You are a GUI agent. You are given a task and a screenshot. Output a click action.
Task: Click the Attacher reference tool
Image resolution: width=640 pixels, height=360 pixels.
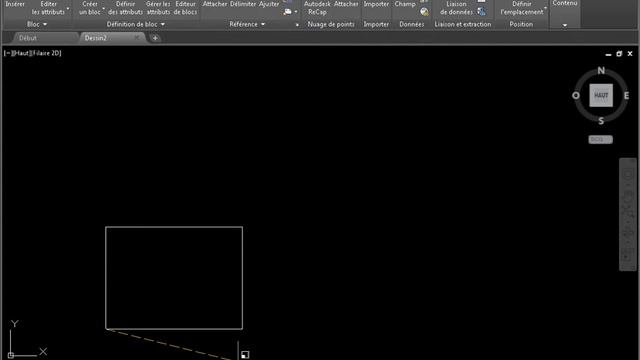click(215, 4)
